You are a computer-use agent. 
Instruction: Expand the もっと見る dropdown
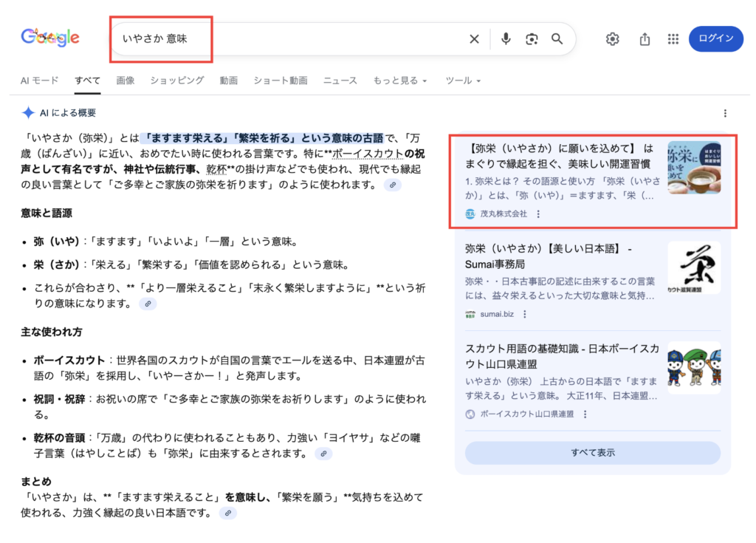[x=399, y=81]
